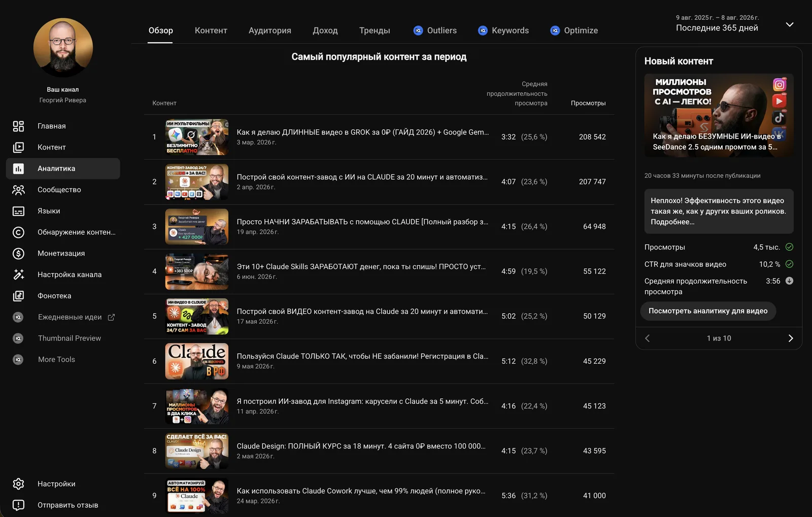
Task: Open the Последние 365 дней period selector
Action: click(717, 28)
